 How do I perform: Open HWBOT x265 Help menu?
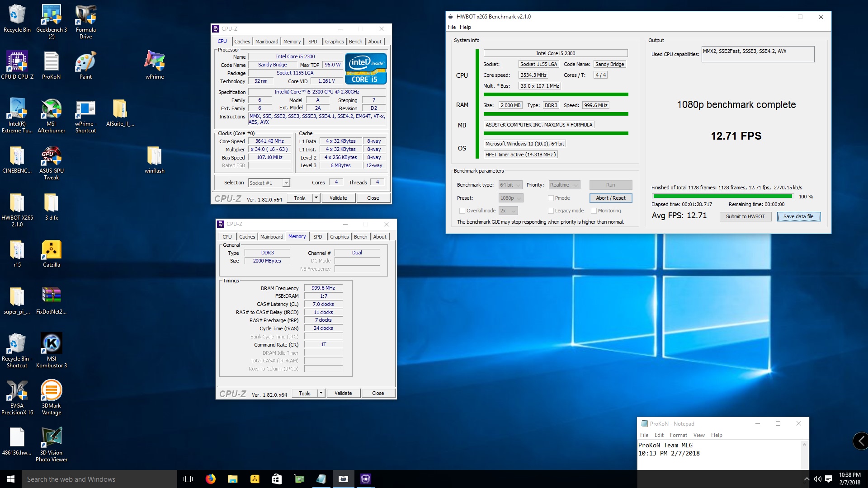pyautogui.click(x=465, y=27)
